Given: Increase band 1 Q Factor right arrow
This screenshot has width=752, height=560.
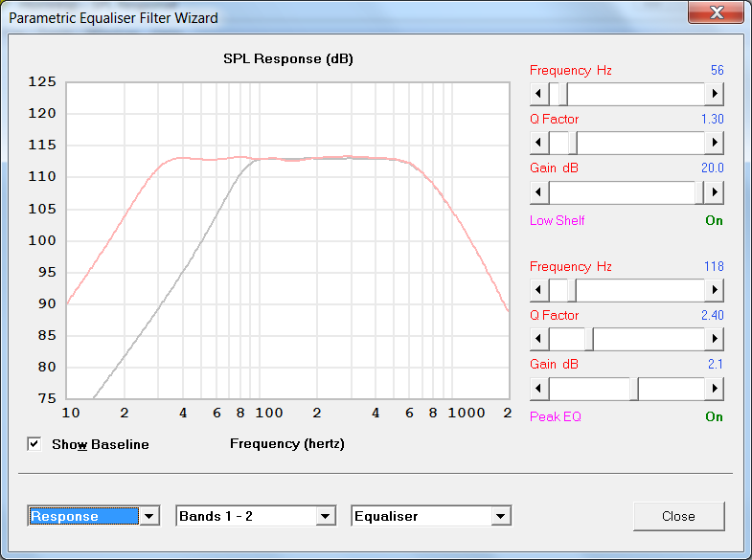Looking at the screenshot, I should 714,143.
